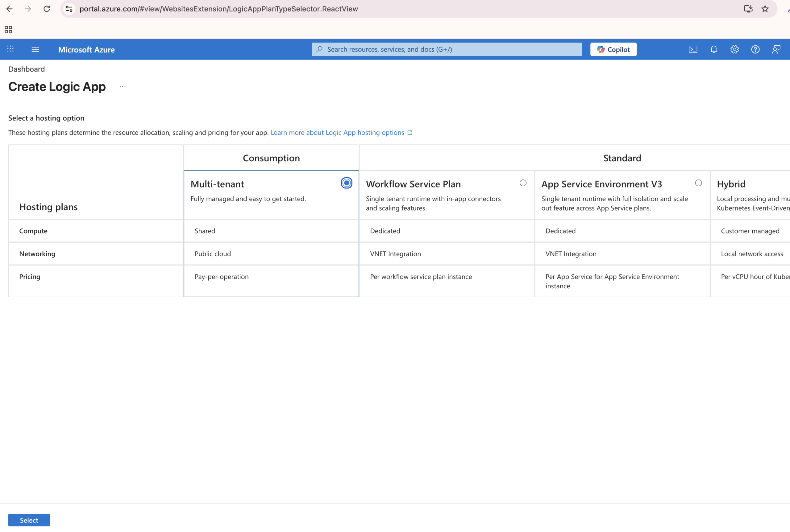The image size is (790, 532).
Task: Select Multi-tenant radio button
Action: pyautogui.click(x=346, y=183)
